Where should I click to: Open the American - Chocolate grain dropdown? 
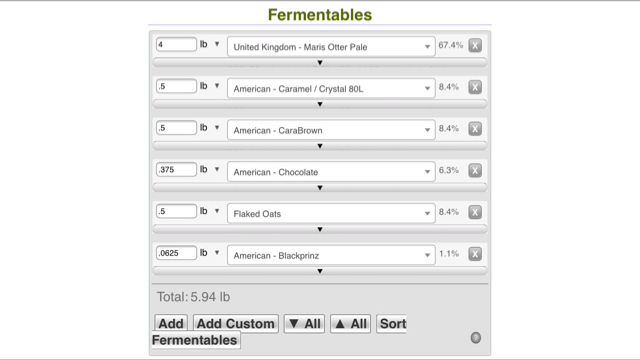coord(331,172)
